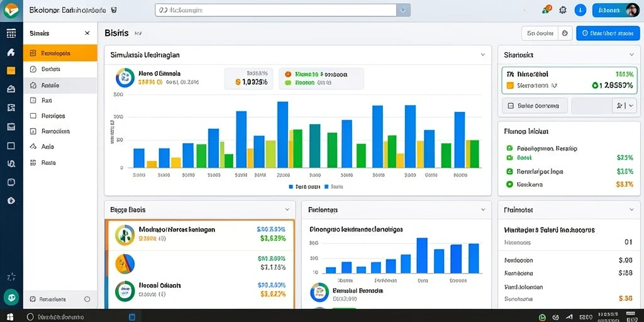The image size is (644, 322).
Task: Toggle the checkbox next to Fat item
Action: (x=33, y=100)
